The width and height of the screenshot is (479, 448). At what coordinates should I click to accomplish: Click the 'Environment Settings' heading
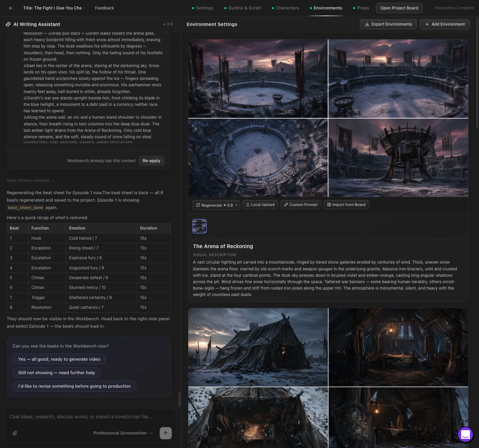coord(212,24)
